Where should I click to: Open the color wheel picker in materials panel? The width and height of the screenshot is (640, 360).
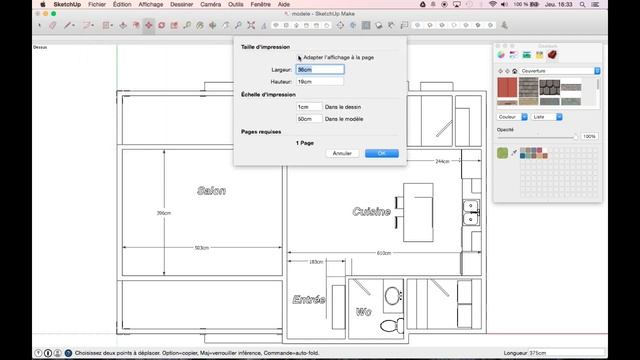coord(501,55)
